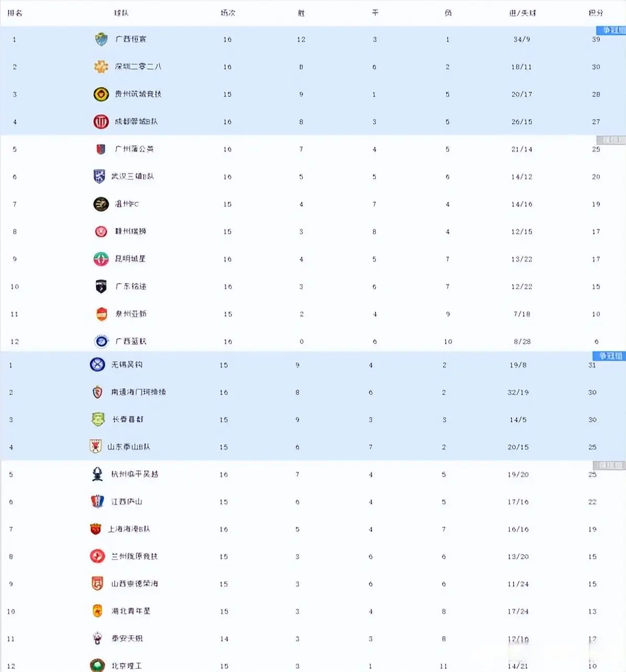This screenshot has height=672, width=626.
Task: Click the 广西恒宸 team logo
Action: click(101, 39)
